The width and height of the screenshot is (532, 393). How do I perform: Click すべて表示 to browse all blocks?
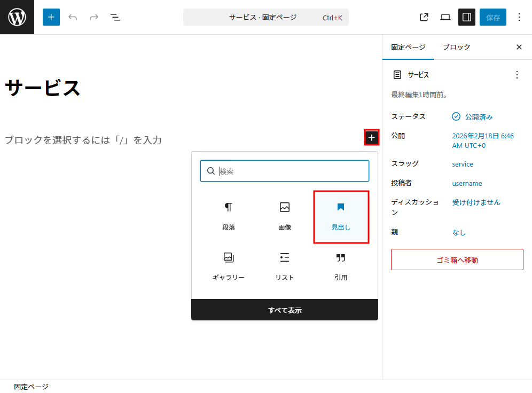pyautogui.click(x=285, y=310)
